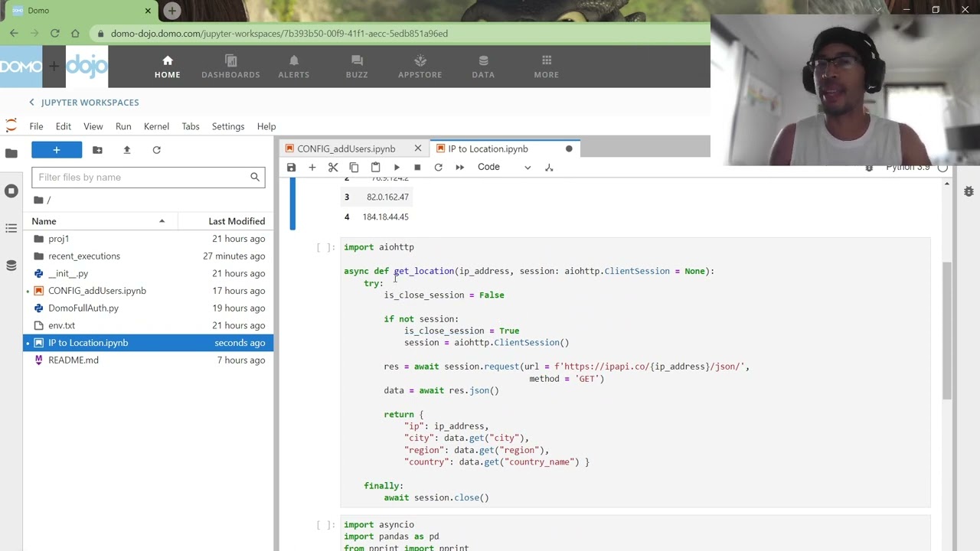Screen dimensions: 980x551
Task: Open the Edit menu
Action: 64,126
